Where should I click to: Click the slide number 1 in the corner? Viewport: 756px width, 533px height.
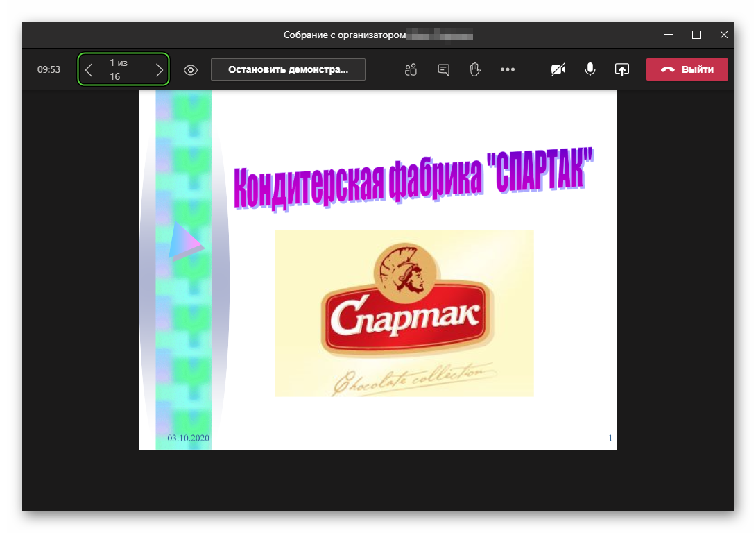610,438
